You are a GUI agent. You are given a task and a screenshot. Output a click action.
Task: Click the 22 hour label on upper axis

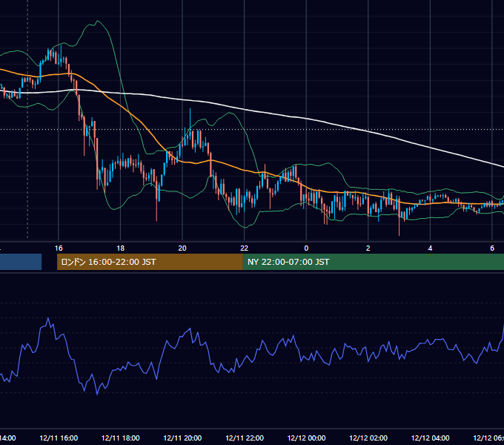pos(245,248)
